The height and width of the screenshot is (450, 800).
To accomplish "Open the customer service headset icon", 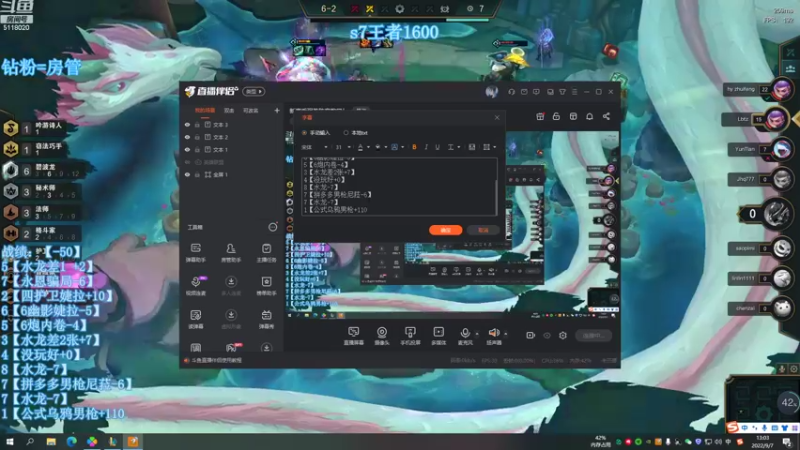I will click(x=511, y=92).
